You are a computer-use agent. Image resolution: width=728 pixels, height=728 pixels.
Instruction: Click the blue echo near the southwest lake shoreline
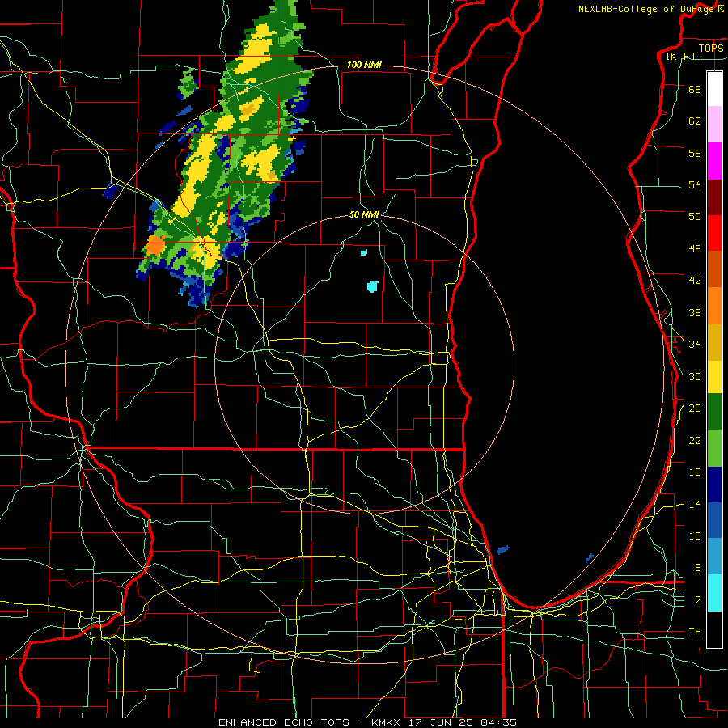pyautogui.click(x=503, y=550)
